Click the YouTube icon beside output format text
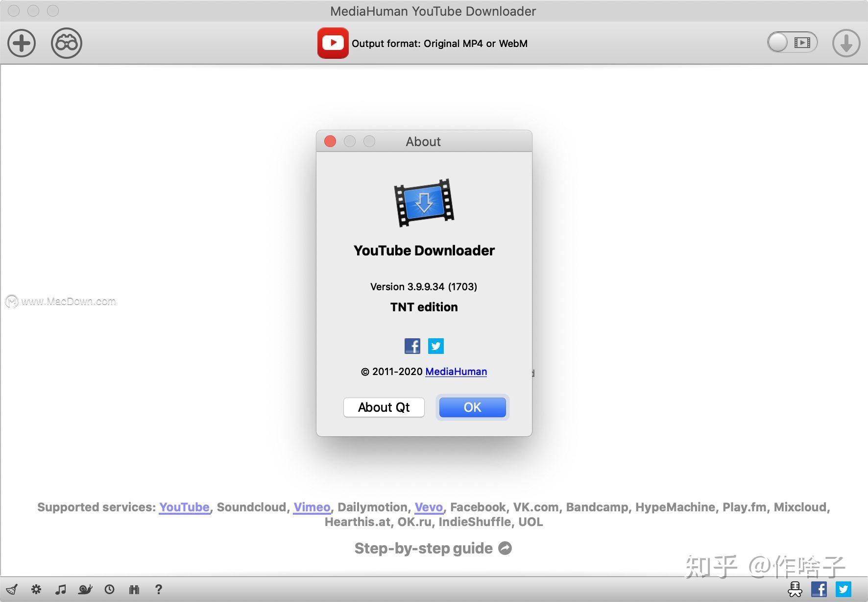Image resolution: width=868 pixels, height=602 pixels. click(333, 43)
